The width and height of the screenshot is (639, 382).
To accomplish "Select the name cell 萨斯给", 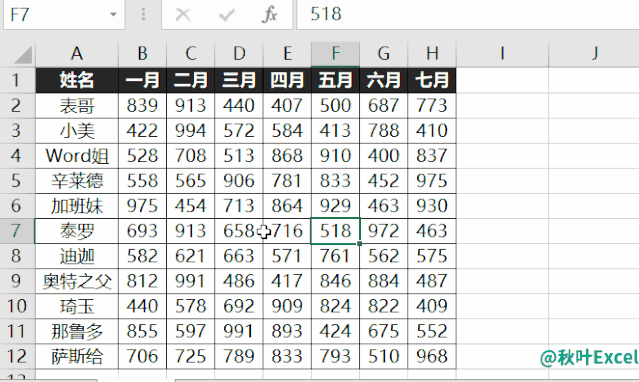I will click(77, 356).
